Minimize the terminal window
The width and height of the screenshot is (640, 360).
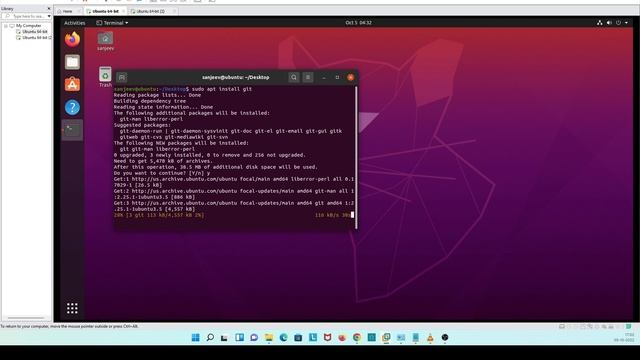[x=324, y=77]
